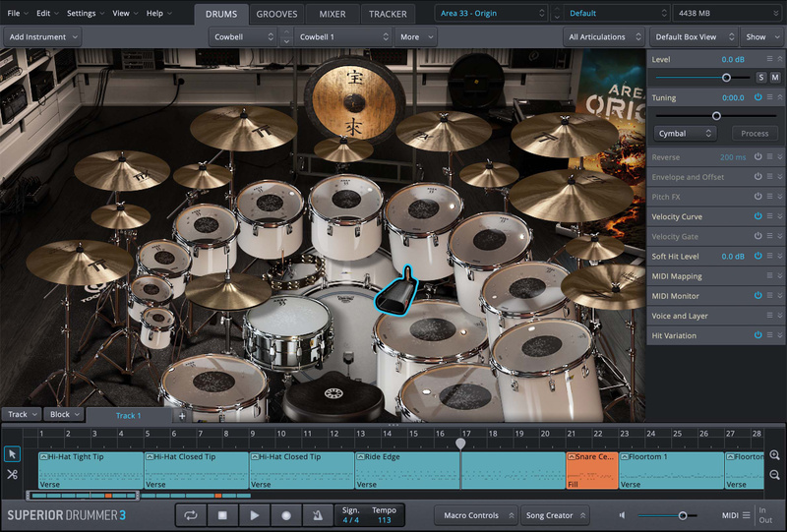Viewport: 787px width, 532px height.
Task: Zoom in on the song track timeline
Action: coord(774,455)
